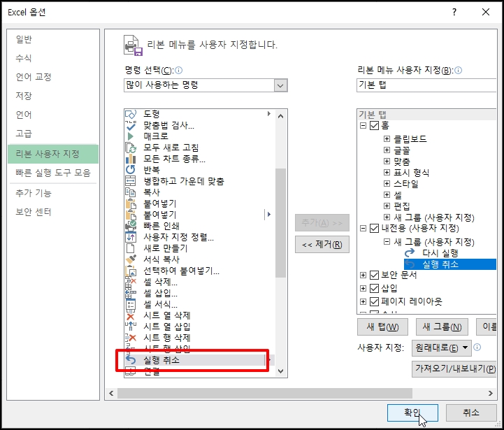Click the 새 그룹 button
The image size is (504, 430).
442,327
